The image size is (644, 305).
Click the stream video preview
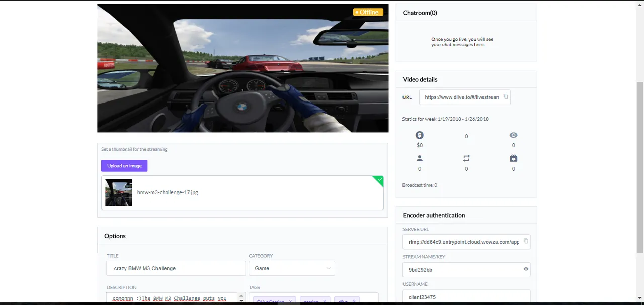243,68
